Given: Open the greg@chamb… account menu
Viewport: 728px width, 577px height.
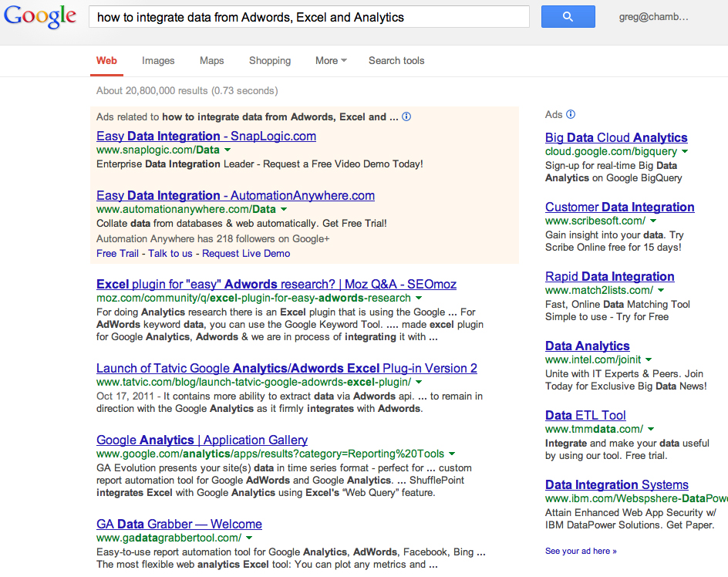Looking at the screenshot, I should 653,17.
